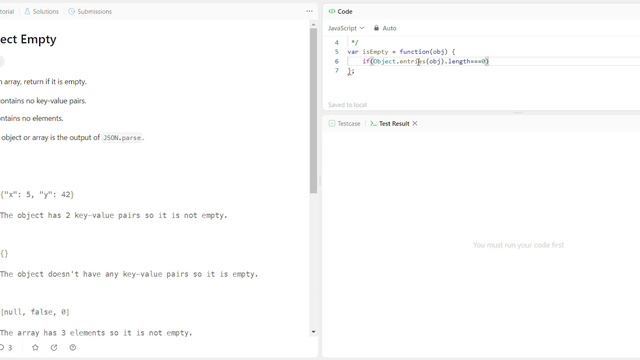
Task: Select the Code panel tab
Action: (x=341, y=11)
